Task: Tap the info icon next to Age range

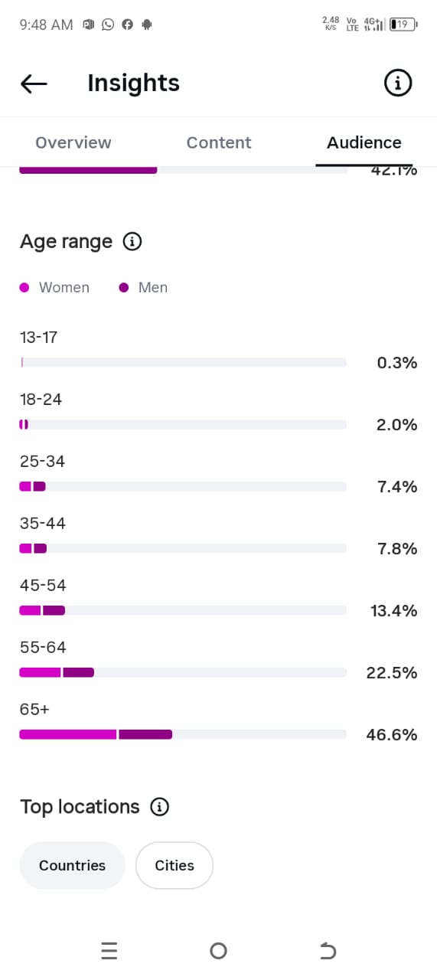Action: coord(132,242)
